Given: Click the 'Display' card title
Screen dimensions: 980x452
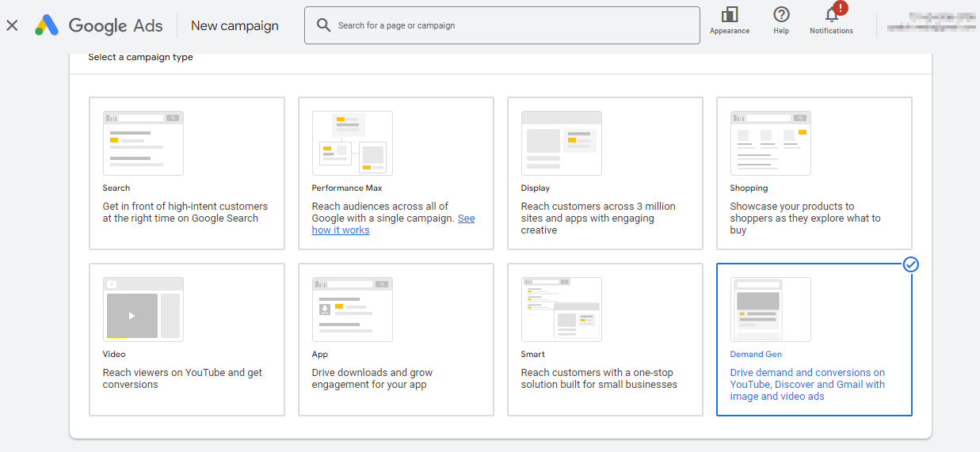Looking at the screenshot, I should [536, 188].
